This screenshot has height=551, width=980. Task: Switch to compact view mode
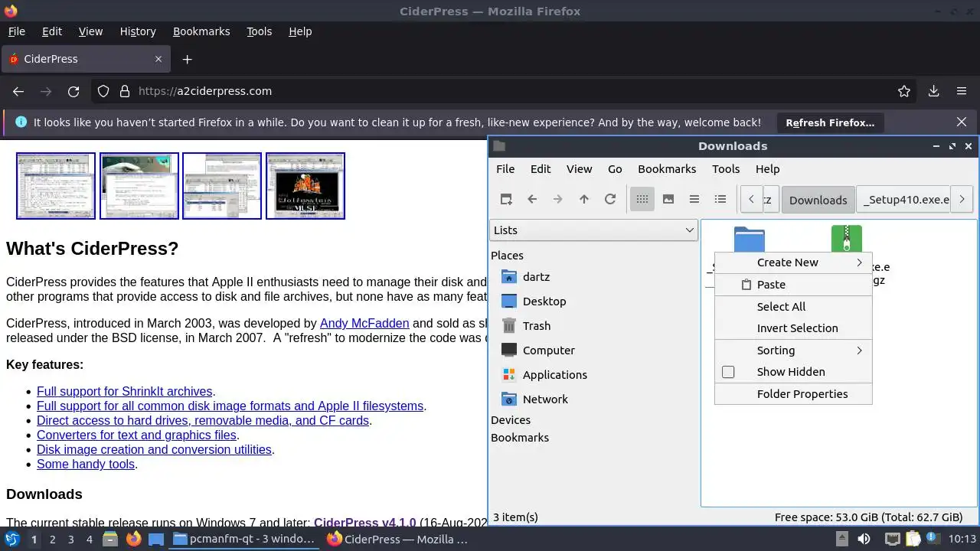coord(694,199)
